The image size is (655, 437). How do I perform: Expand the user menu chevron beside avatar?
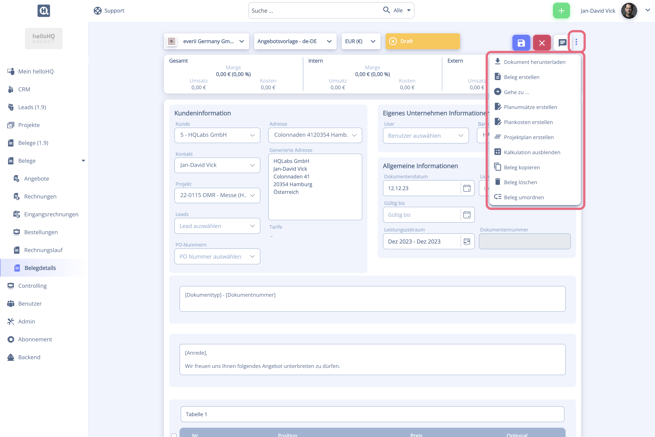[x=647, y=10]
